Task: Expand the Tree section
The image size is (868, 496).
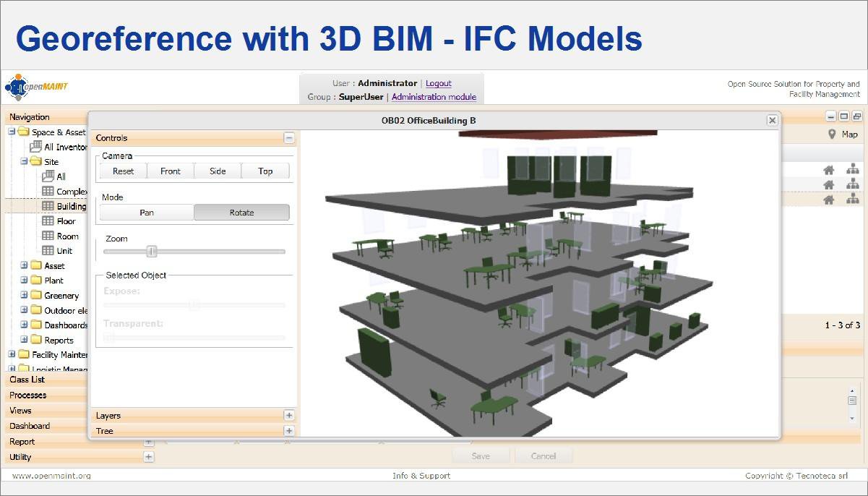Action: [288, 430]
